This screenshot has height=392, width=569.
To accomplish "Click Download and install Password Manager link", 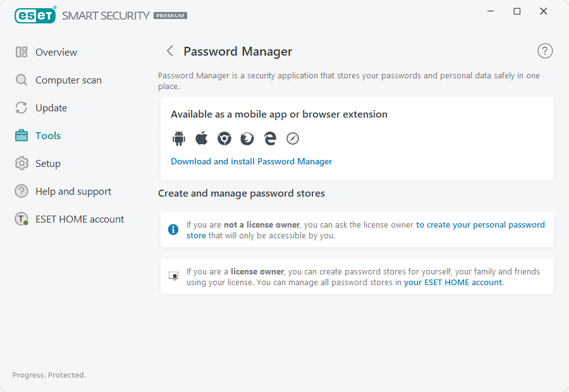I will (x=251, y=161).
